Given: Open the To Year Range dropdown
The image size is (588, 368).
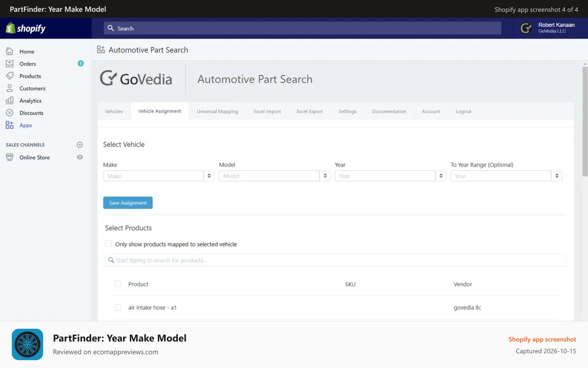Looking at the screenshot, I should [506, 176].
